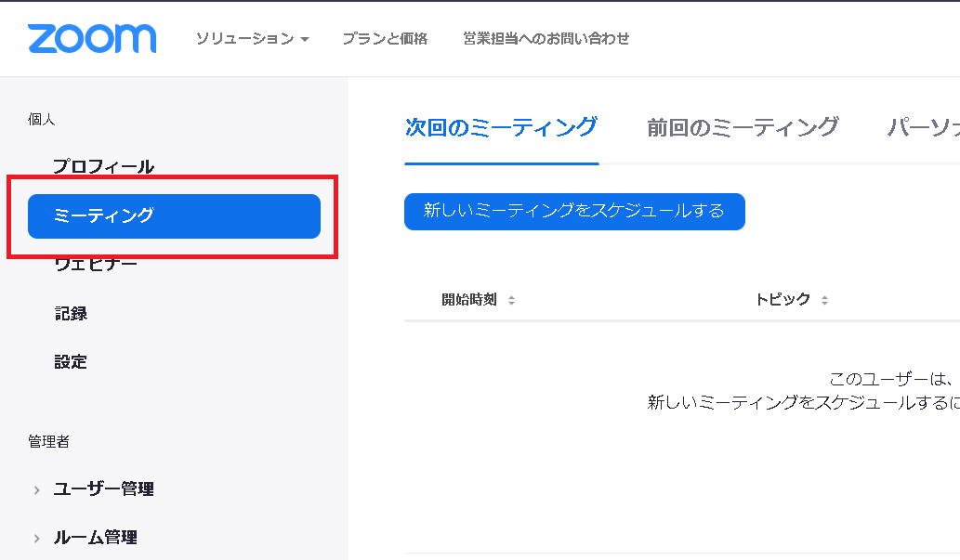Click Schedule a New Meeting button
This screenshot has width=960, height=560.
click(573, 211)
